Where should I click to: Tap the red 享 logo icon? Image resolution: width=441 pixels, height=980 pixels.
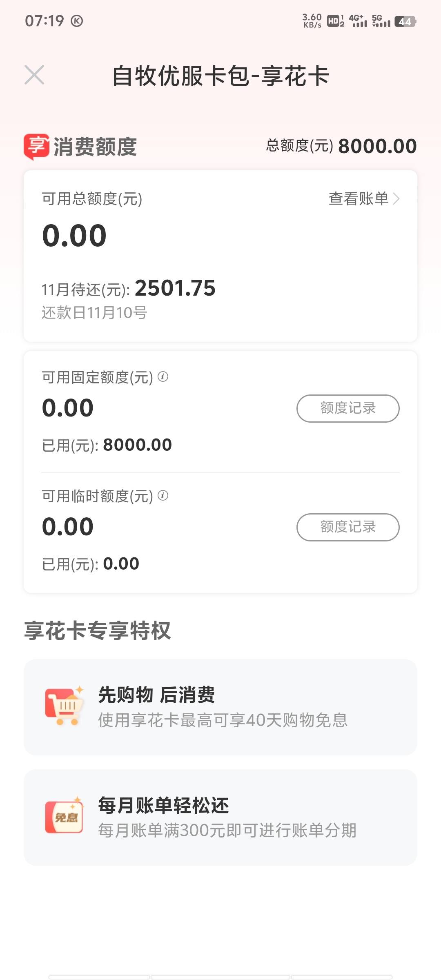click(x=36, y=147)
